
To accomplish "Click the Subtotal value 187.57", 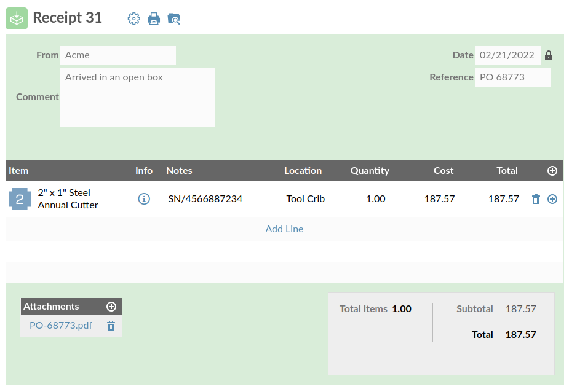I will [x=521, y=309].
